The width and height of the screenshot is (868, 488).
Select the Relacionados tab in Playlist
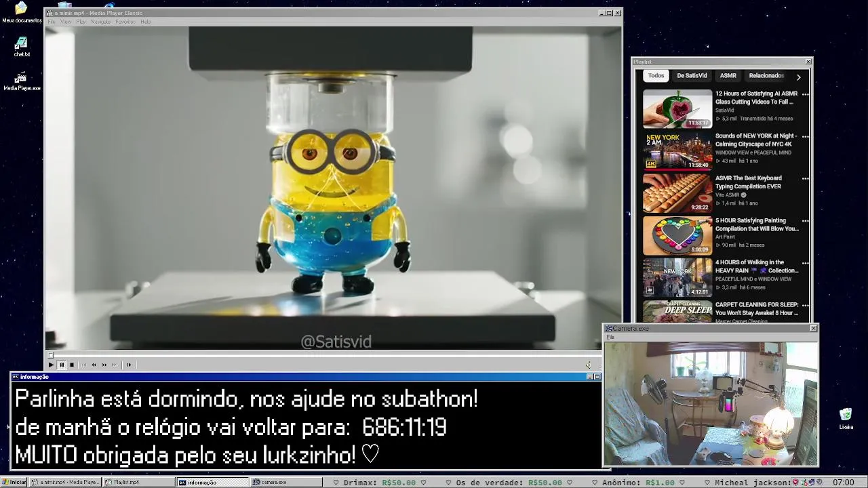click(766, 76)
